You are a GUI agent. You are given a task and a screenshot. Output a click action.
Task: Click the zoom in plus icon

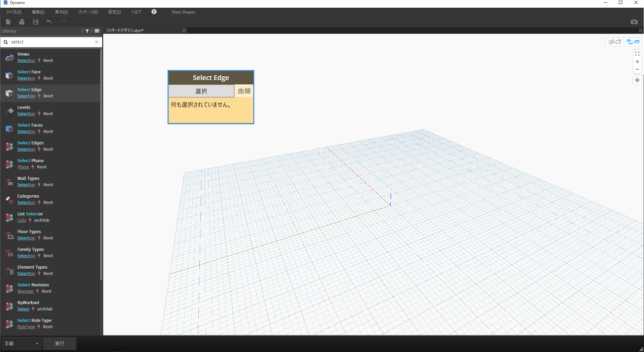click(637, 62)
